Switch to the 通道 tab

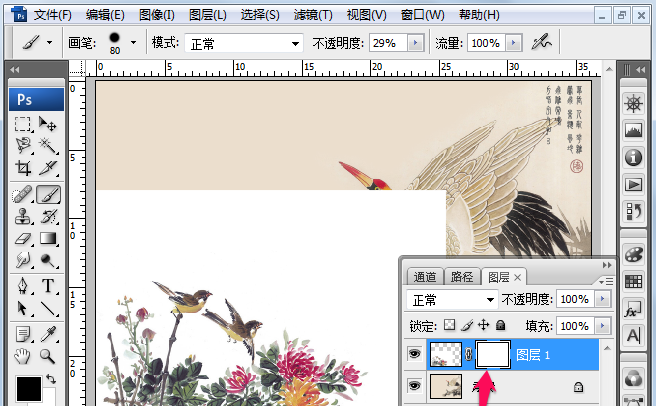click(x=425, y=277)
